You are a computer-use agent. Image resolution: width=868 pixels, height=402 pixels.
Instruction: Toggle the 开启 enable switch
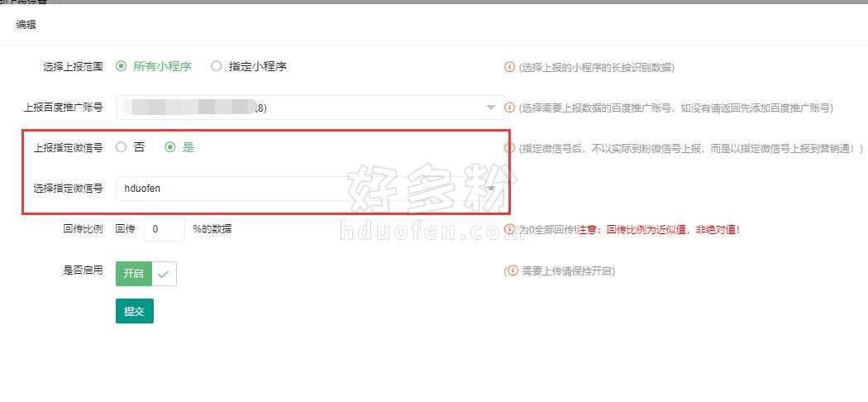146,274
